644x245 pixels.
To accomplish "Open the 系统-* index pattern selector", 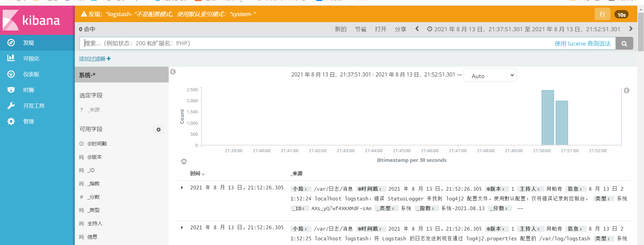I will click(121, 75).
